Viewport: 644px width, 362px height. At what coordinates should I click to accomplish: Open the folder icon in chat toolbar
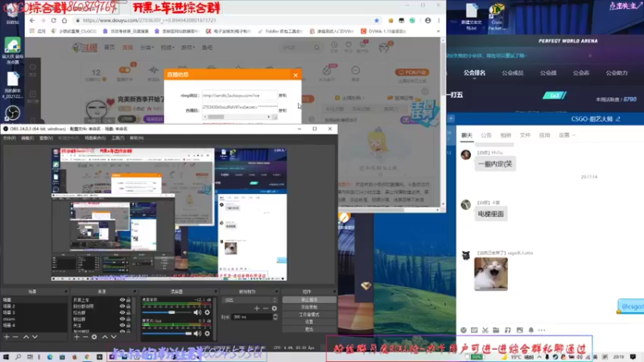(496, 330)
